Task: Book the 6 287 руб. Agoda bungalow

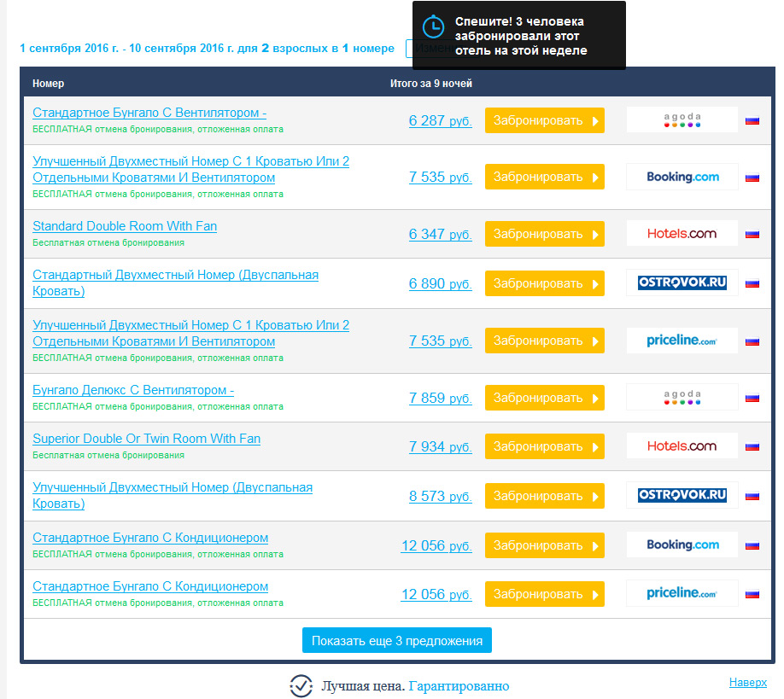Action: pos(545,120)
